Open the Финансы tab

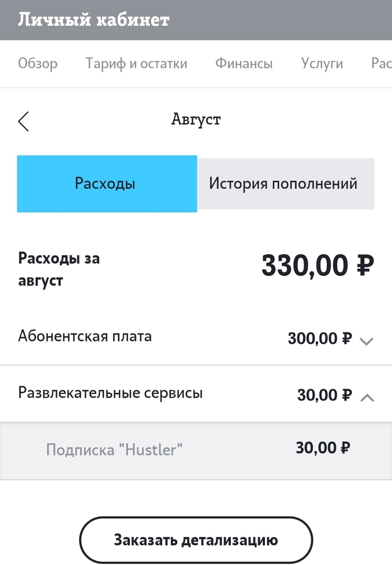click(244, 64)
